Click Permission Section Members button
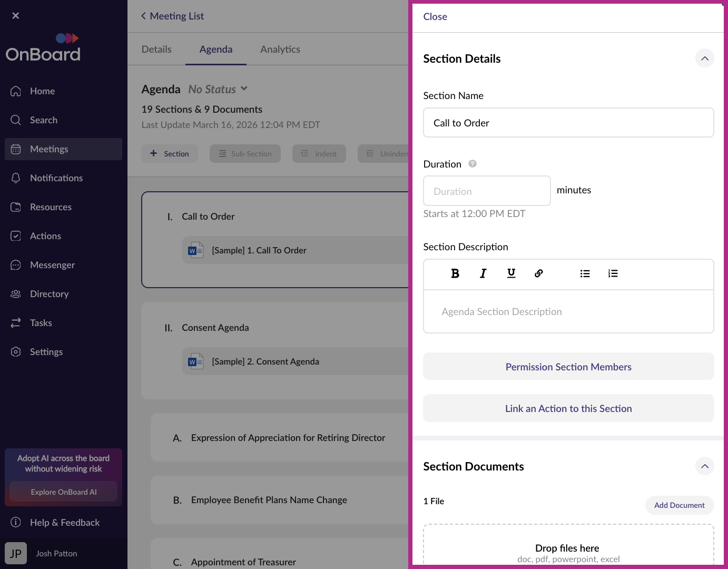The height and width of the screenshot is (569, 728). (568, 367)
